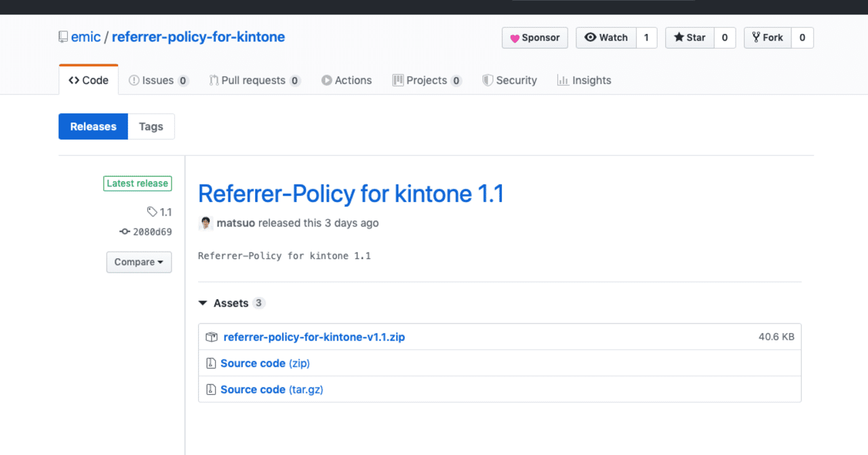View the stargazers count of 0

(724, 38)
